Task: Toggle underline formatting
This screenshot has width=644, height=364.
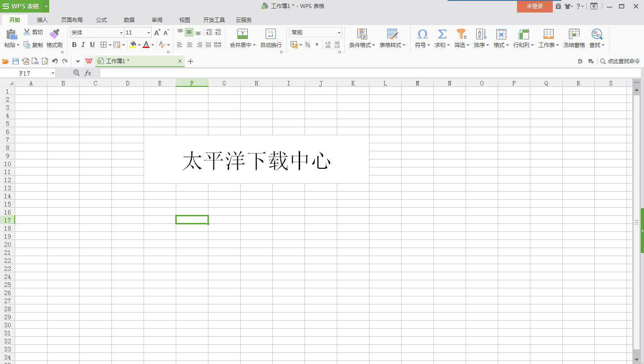Action: (92, 45)
